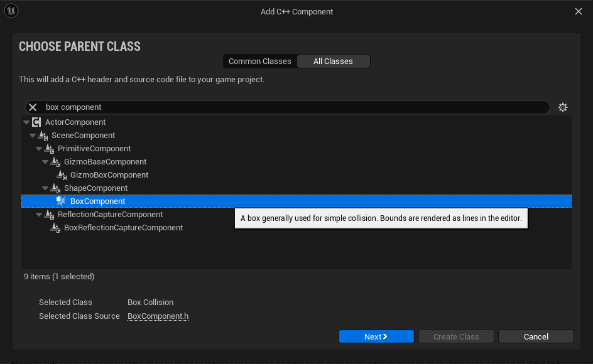
Task: Select SceneComponent in the class tree
Action: pos(83,136)
